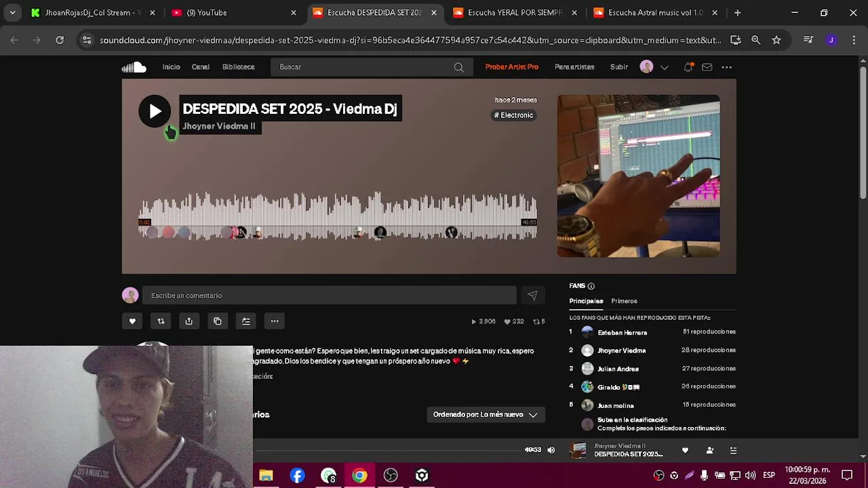Open the Jhoyner Viedma II artist link
The width and height of the screenshot is (868, 488).
click(x=219, y=126)
